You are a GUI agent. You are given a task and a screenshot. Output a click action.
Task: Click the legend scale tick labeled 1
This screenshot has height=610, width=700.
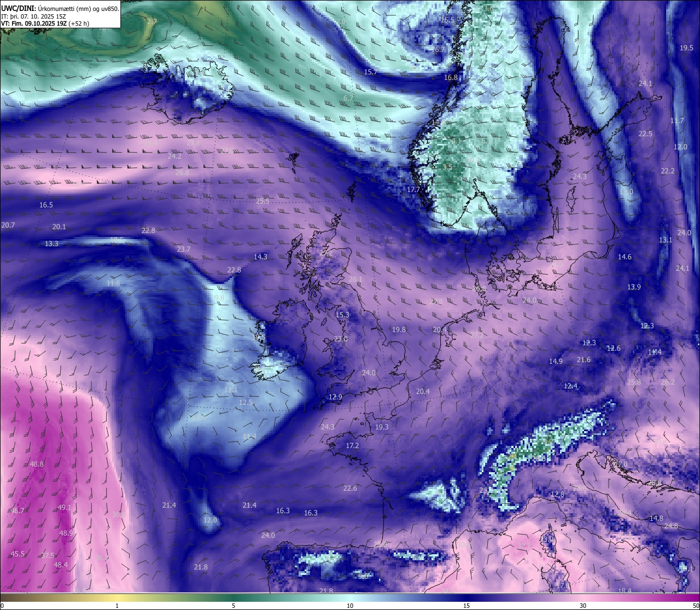point(117,606)
